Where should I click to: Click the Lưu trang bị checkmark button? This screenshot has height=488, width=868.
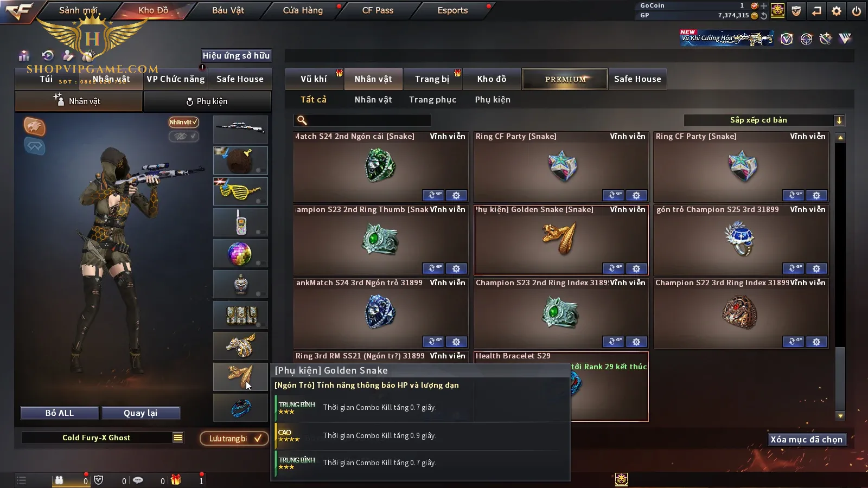coord(234,438)
